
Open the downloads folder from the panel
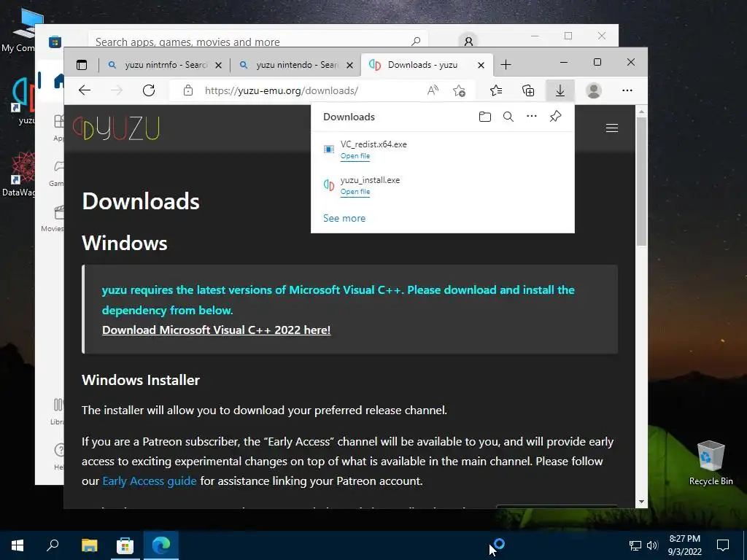click(x=485, y=117)
